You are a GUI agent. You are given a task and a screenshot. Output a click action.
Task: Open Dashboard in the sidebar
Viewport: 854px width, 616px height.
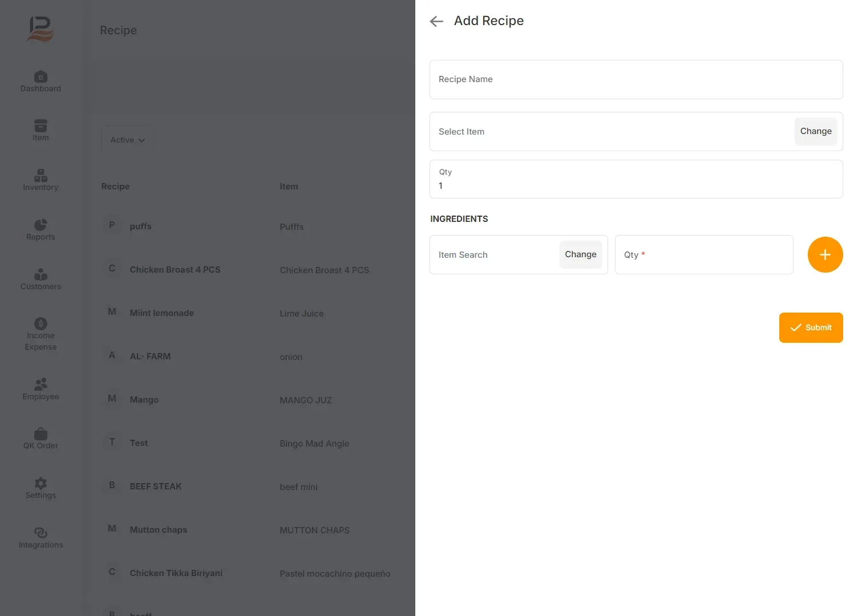click(x=41, y=82)
